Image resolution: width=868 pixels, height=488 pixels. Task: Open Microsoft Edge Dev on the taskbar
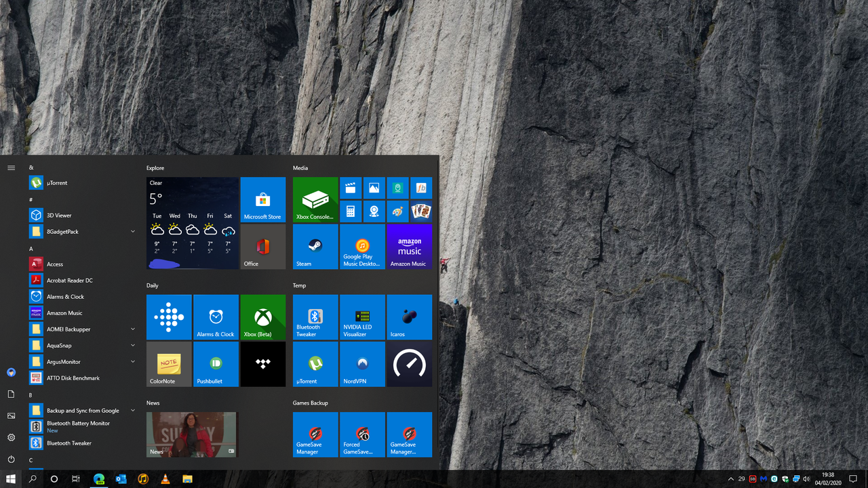pos(99,479)
